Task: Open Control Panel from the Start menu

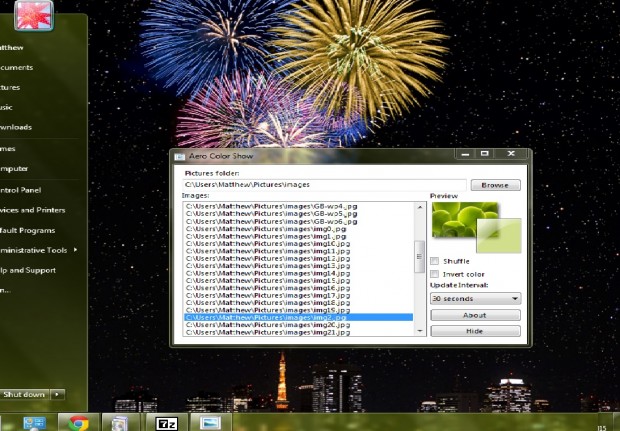Action: coord(20,189)
